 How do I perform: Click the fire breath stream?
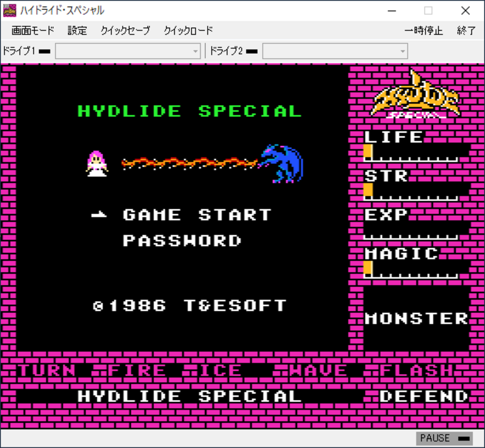click(190, 164)
